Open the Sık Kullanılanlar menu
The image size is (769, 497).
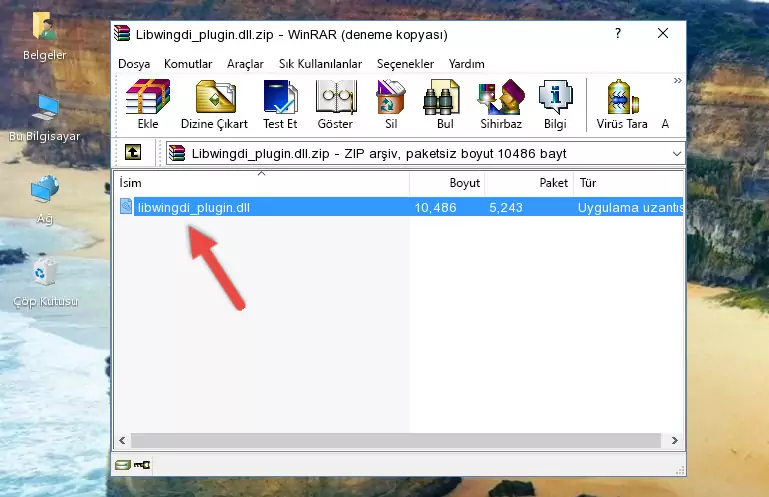tap(320, 64)
